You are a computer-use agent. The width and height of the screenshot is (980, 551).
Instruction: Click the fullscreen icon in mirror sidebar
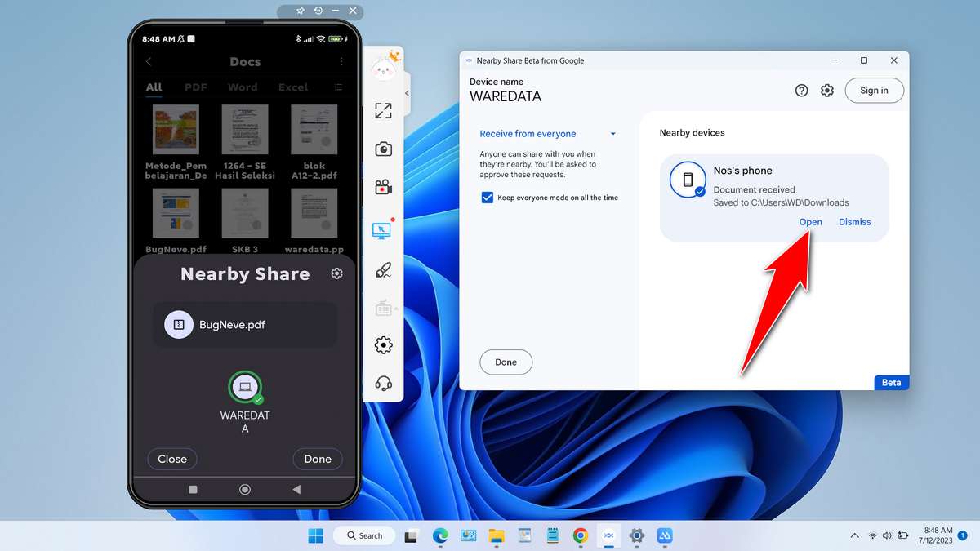coord(383,111)
